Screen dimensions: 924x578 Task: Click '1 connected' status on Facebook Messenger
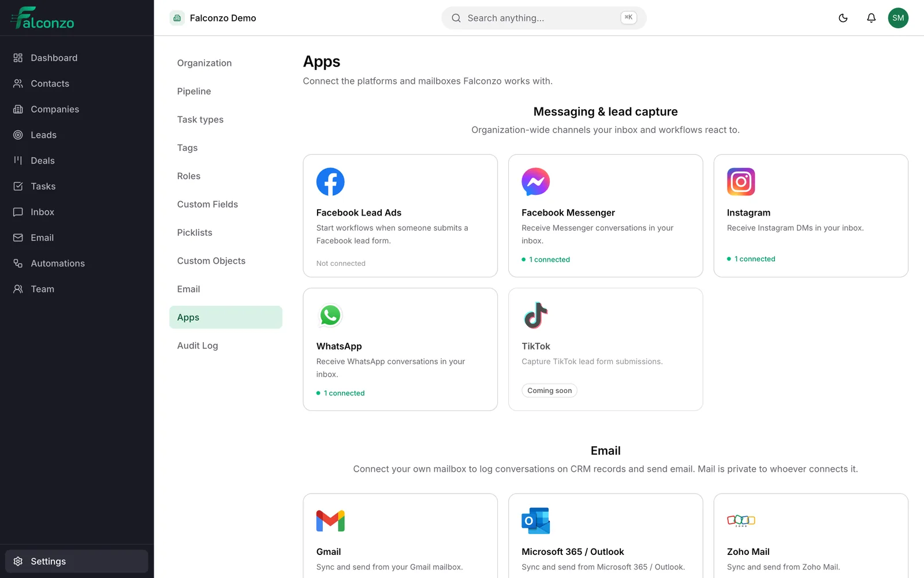[x=546, y=260]
